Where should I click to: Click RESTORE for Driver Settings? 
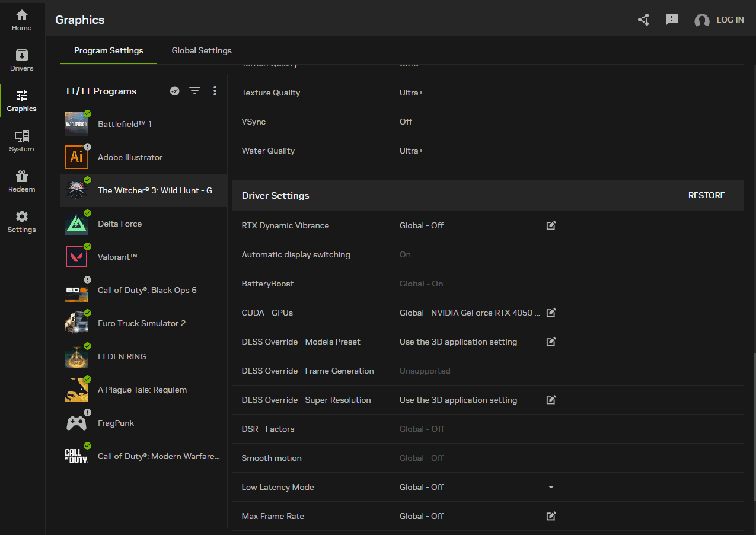click(x=706, y=195)
